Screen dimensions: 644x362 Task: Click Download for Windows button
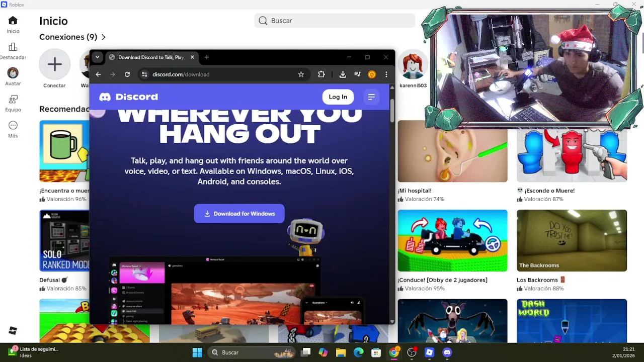click(x=239, y=214)
